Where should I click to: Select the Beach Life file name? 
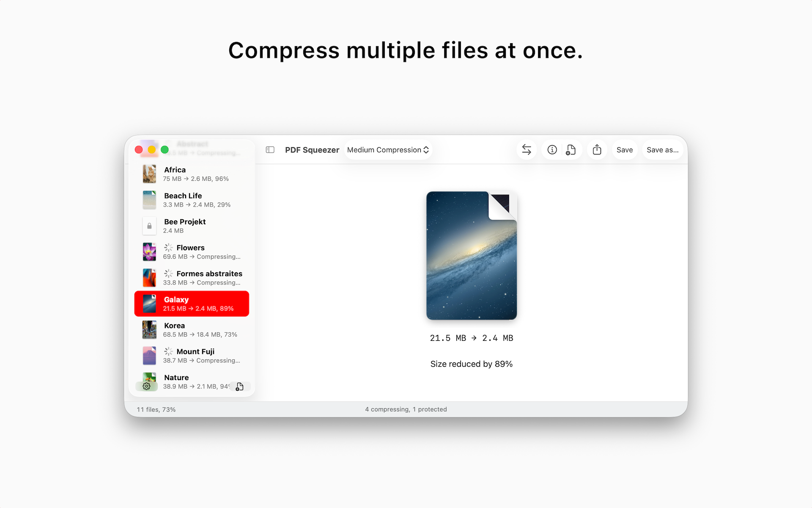(x=183, y=196)
